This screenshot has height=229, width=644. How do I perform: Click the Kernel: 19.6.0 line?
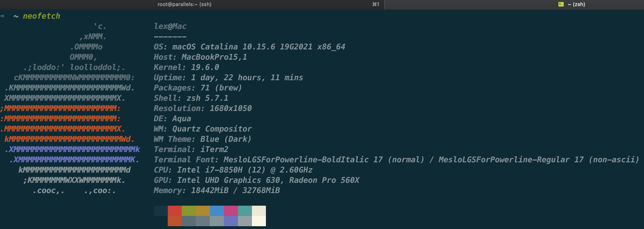click(186, 67)
